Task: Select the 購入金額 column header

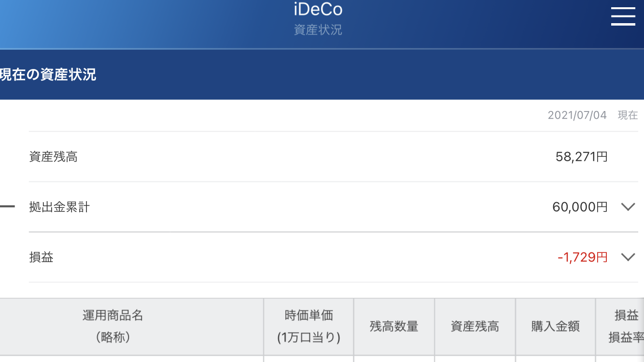Action: point(555,327)
